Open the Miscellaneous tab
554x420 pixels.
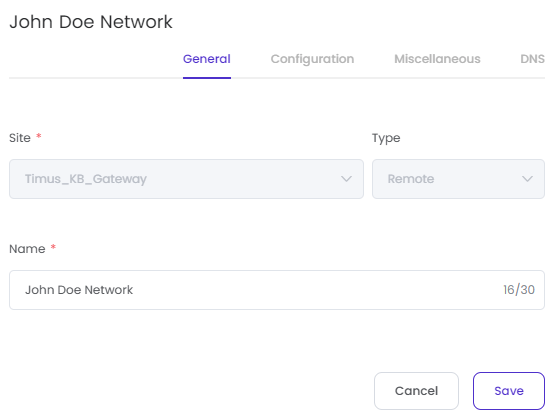click(437, 59)
